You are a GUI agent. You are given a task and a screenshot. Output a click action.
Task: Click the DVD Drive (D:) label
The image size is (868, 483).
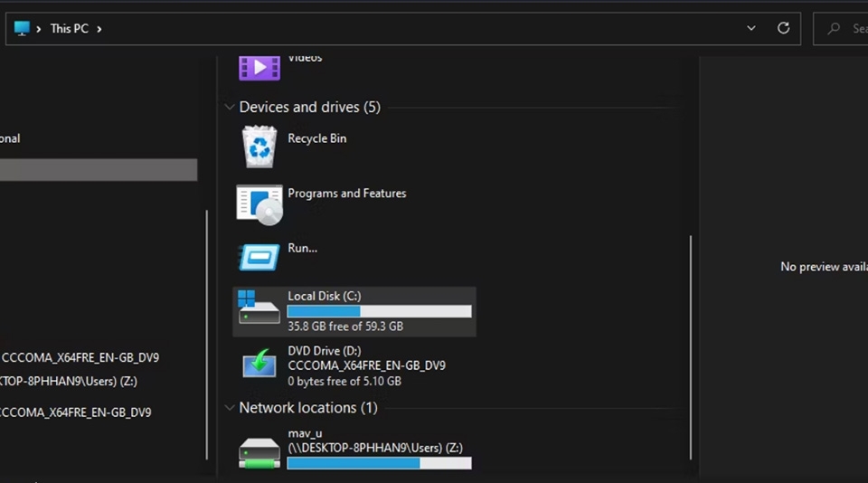325,351
